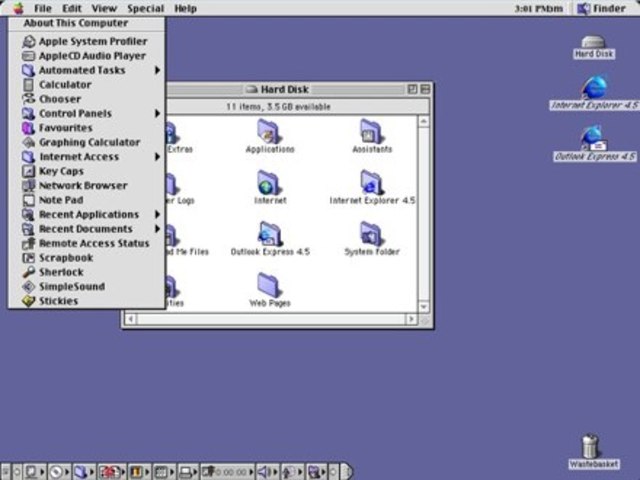This screenshot has width=640, height=480.
Task: Open the folder control strip module
Action: (84, 472)
